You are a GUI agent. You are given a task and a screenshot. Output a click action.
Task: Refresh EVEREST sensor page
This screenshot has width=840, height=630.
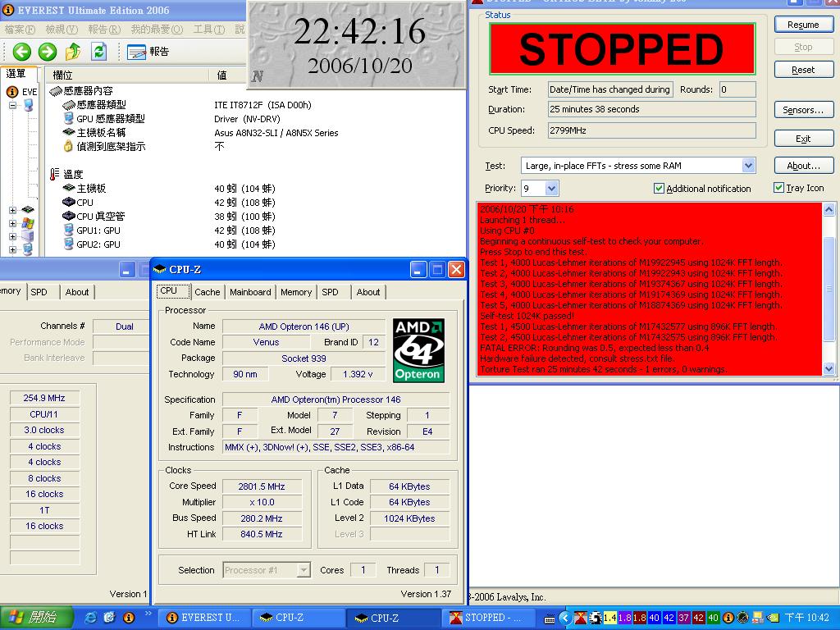click(98, 52)
